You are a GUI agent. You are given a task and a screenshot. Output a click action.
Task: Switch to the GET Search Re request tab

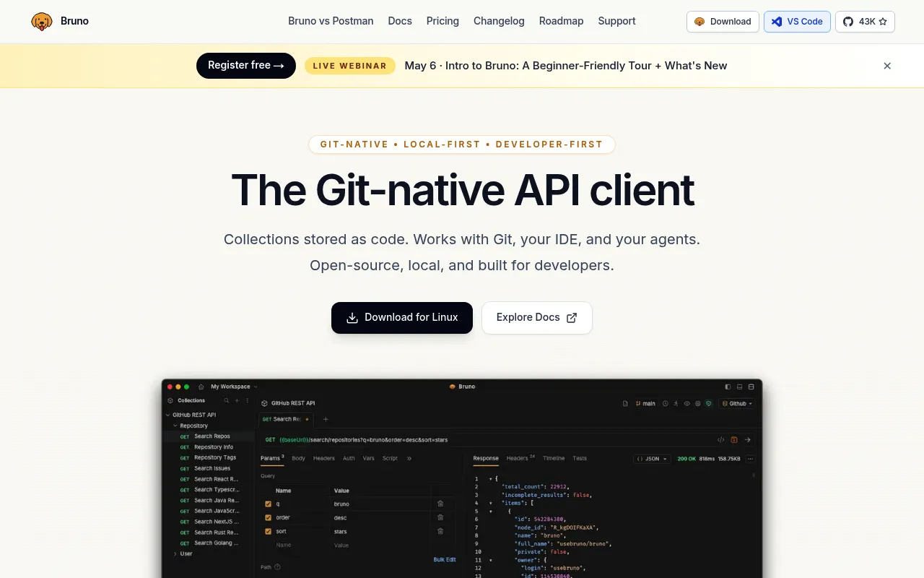(x=286, y=419)
